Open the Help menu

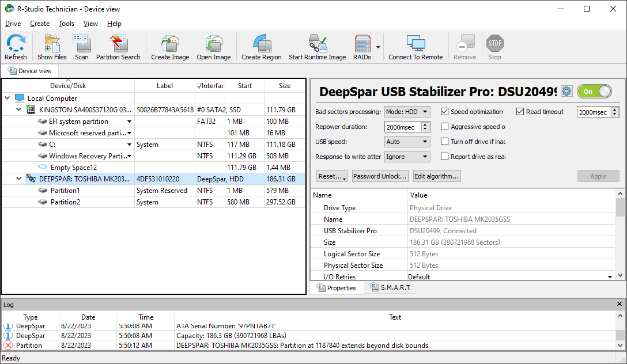click(114, 24)
